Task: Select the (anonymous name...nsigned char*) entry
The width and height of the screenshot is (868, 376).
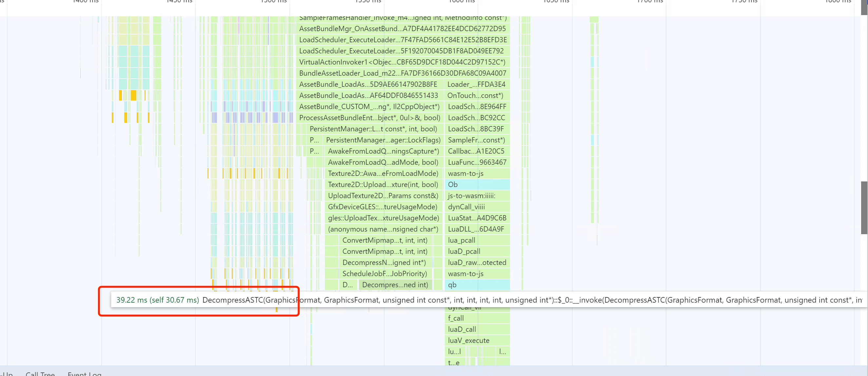Action: (384, 229)
